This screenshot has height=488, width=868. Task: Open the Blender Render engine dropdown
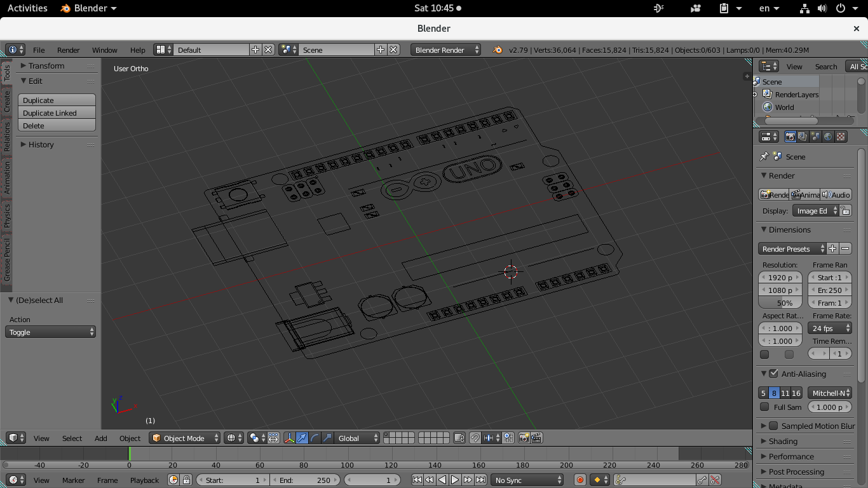click(x=445, y=50)
